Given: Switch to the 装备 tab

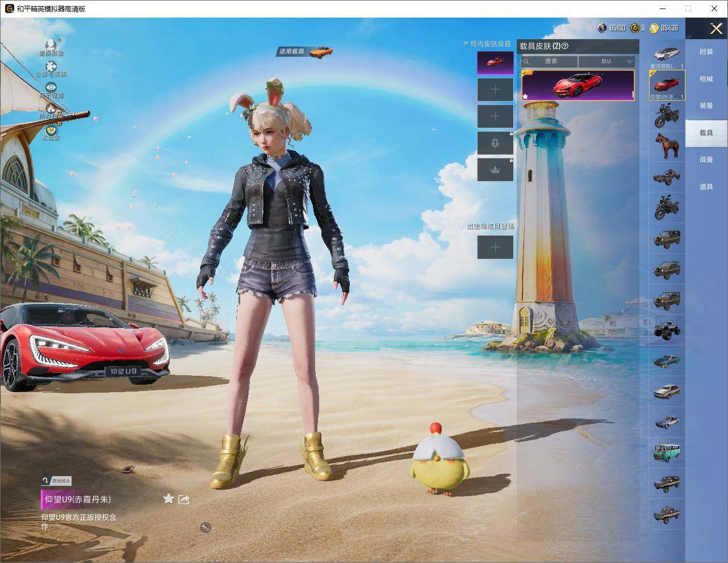Looking at the screenshot, I should tap(706, 106).
